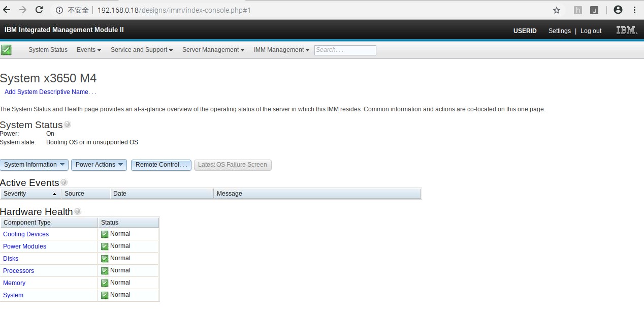Click the green health status icon beside the menu bar
The height and width of the screenshot is (311, 644).
pos(6,49)
